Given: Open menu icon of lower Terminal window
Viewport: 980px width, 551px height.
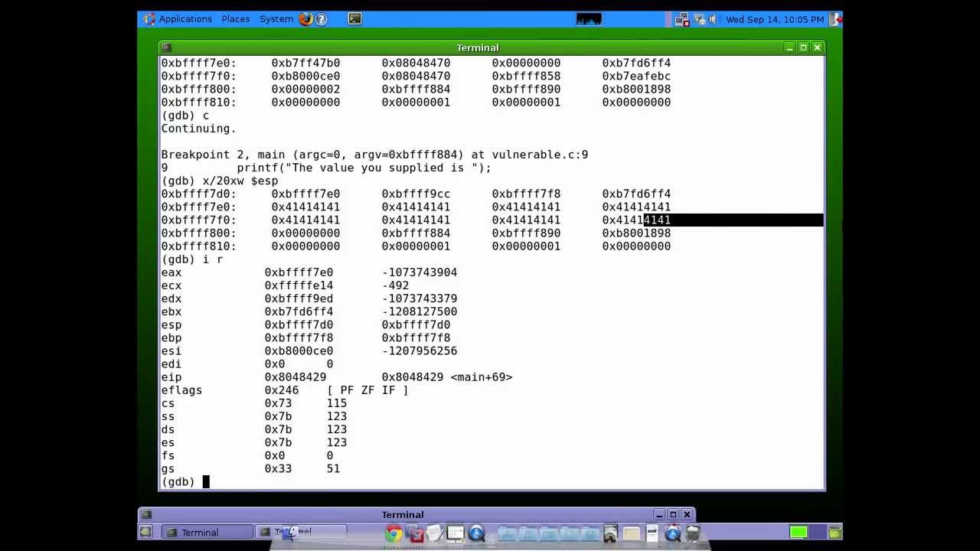Looking at the screenshot, I should pos(147,514).
